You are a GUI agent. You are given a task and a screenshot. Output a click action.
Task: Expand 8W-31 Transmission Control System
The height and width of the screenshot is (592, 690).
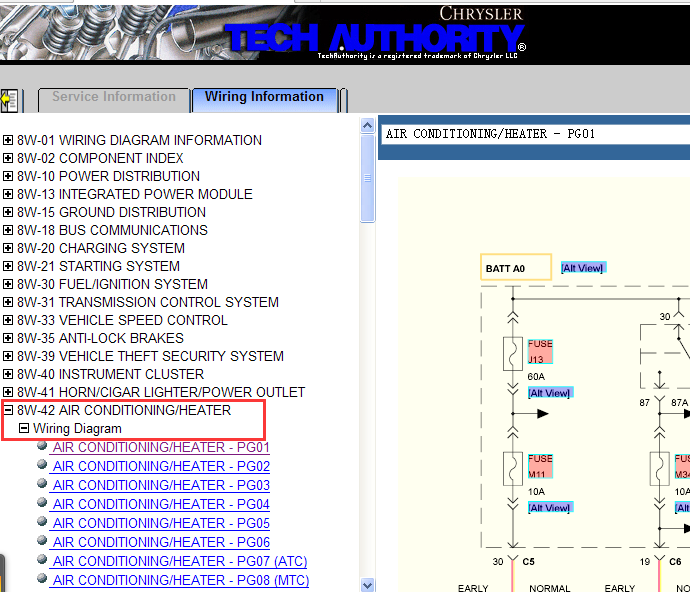pos(7,302)
